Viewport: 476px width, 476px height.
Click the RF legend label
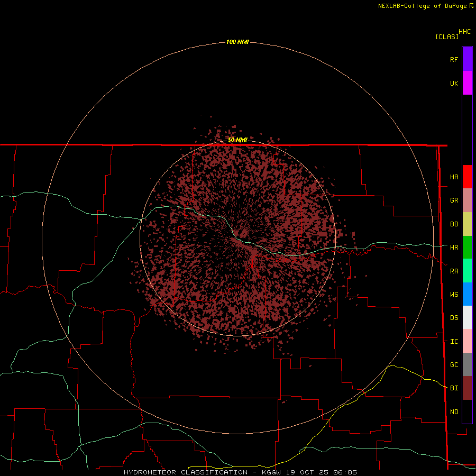click(454, 59)
